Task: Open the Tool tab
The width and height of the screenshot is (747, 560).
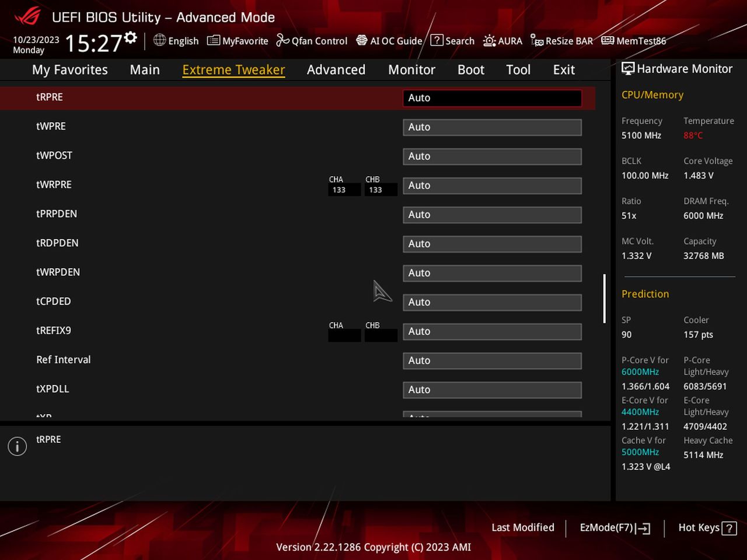Action: [518, 70]
